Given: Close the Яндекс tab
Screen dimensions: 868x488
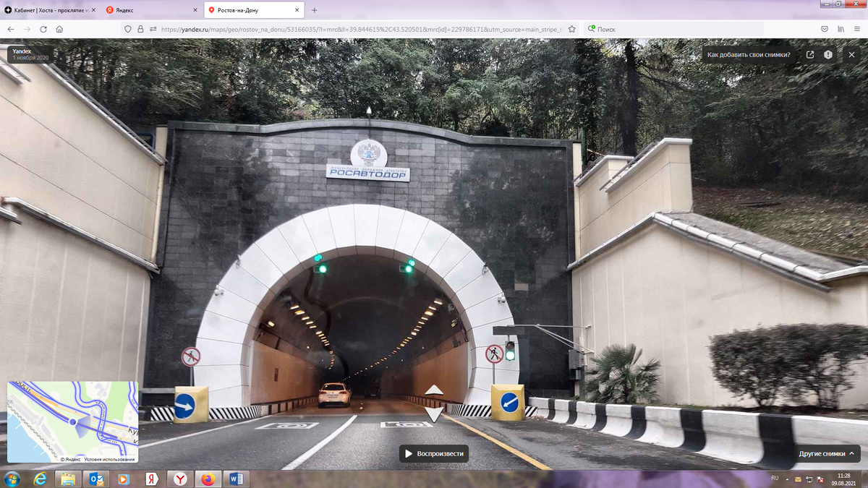Looking at the screenshot, I should (x=195, y=10).
